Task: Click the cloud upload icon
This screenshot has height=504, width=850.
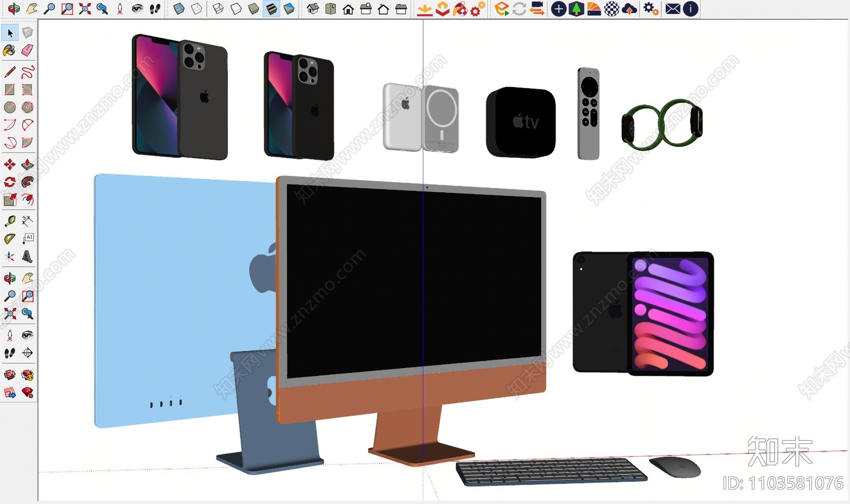Action: pos(629,8)
